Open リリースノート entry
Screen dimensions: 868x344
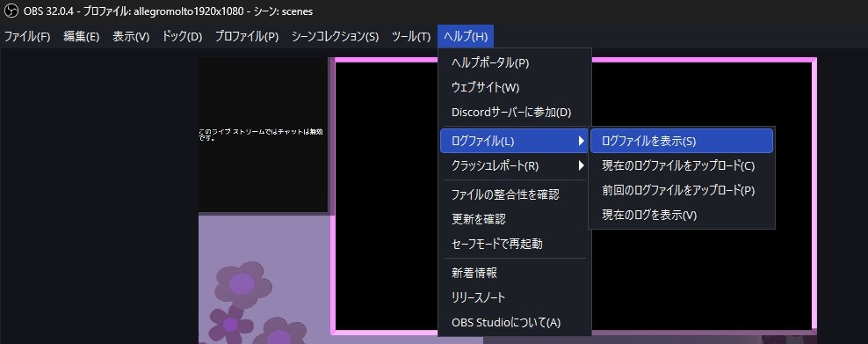point(514,297)
